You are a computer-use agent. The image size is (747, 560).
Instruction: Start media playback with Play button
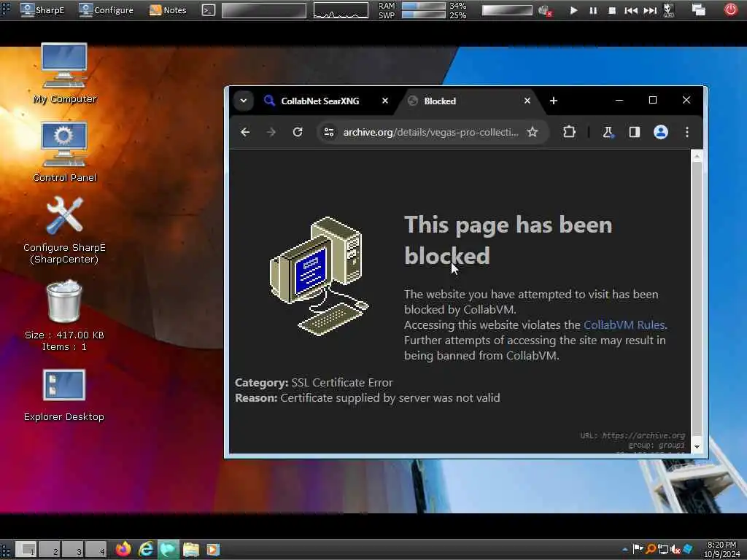click(x=573, y=10)
